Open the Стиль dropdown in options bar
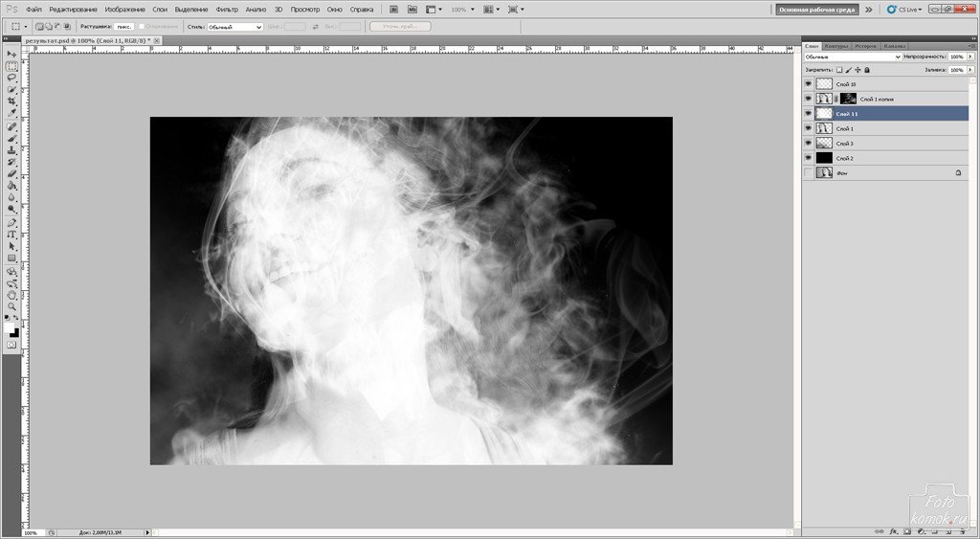The image size is (980, 539). [x=234, y=27]
